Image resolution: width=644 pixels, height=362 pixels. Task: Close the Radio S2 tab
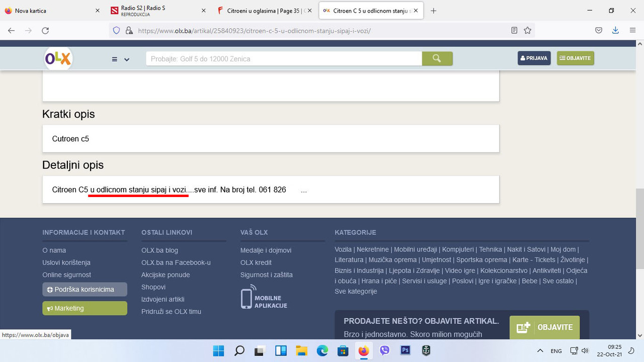(203, 11)
